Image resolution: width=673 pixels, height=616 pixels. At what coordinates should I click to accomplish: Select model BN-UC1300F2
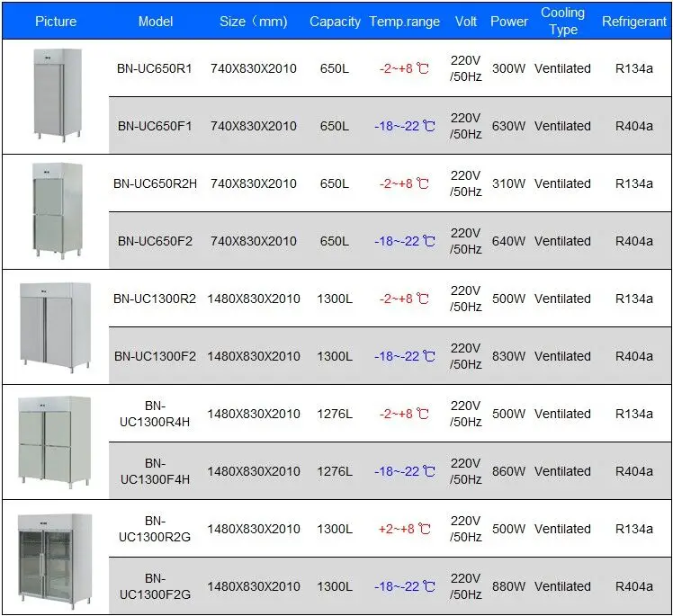[x=155, y=356]
